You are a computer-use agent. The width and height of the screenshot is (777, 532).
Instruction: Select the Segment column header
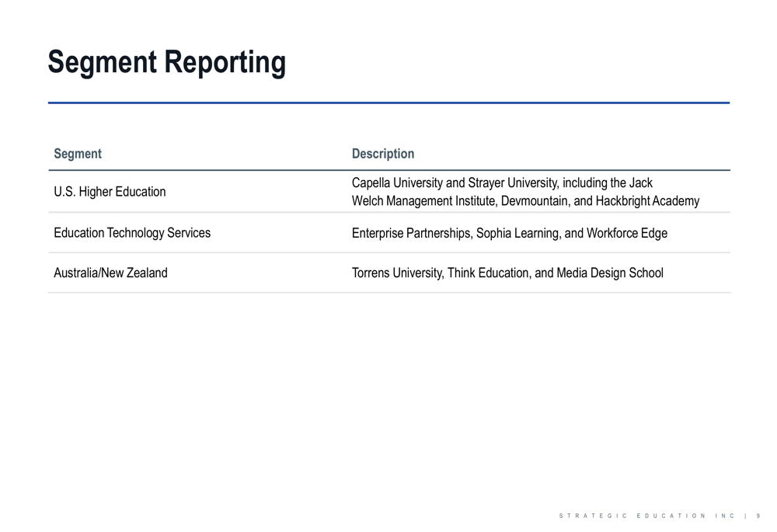tap(77, 154)
